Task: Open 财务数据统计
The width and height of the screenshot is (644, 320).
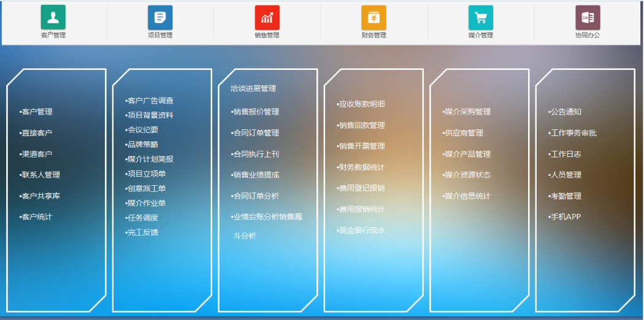Action: (x=361, y=167)
